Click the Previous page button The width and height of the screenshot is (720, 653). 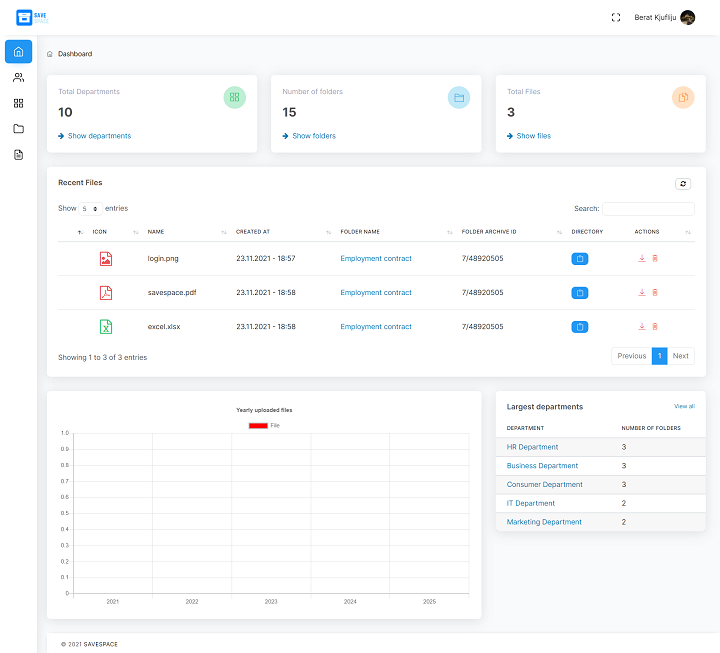(631, 356)
